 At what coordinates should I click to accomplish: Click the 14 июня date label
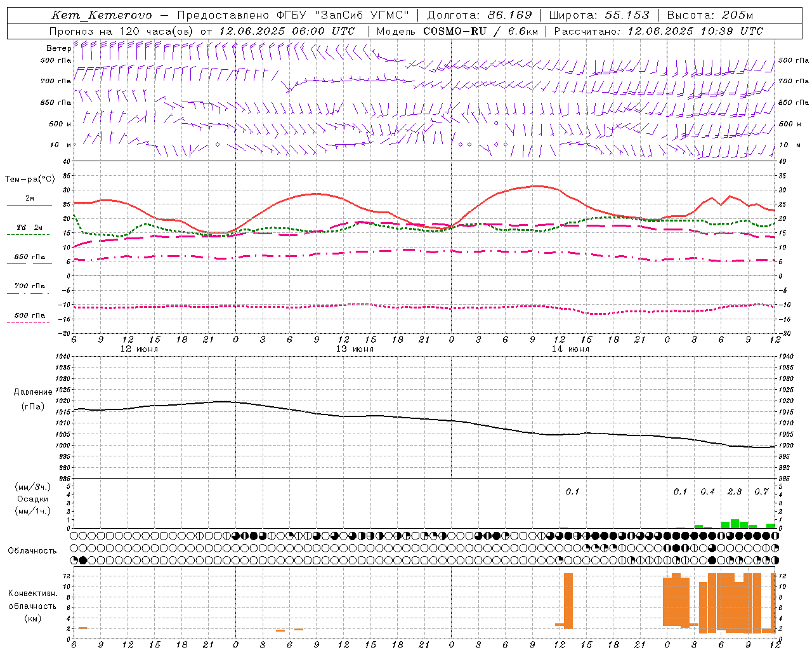point(570,349)
